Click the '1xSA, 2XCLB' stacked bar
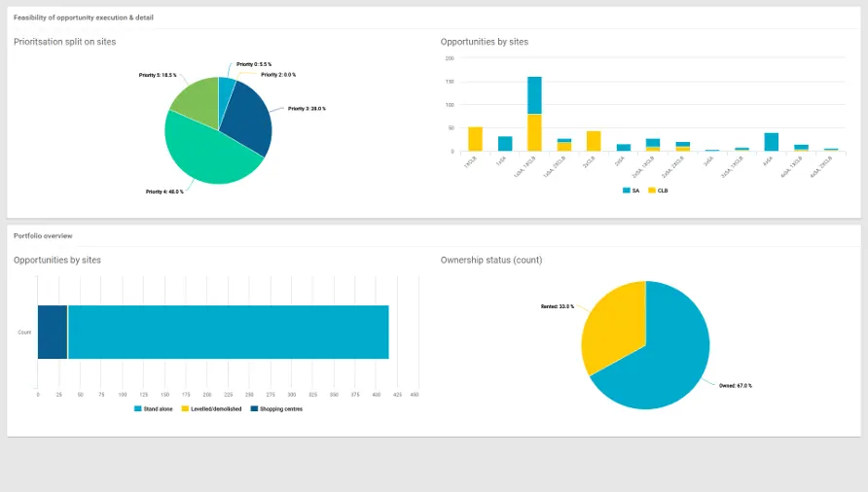 pyautogui.click(x=564, y=145)
